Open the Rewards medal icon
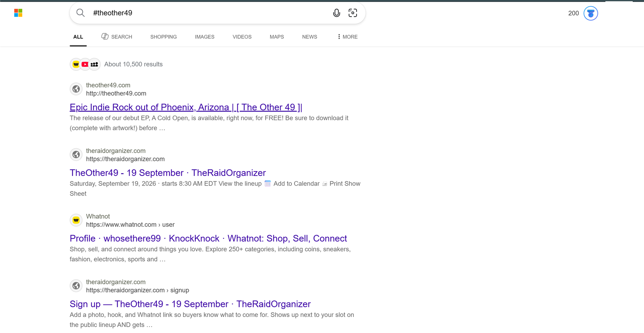 click(590, 13)
